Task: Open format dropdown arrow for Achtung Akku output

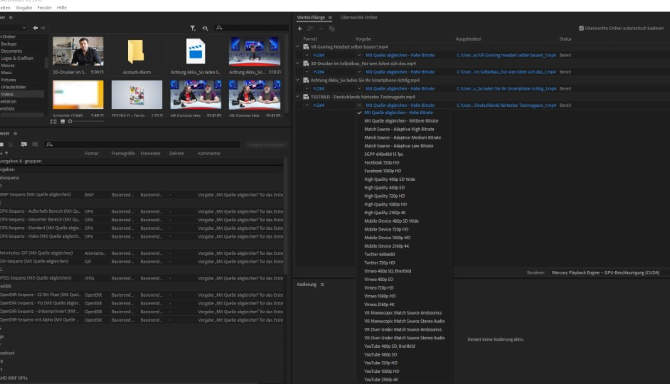Action: point(307,89)
